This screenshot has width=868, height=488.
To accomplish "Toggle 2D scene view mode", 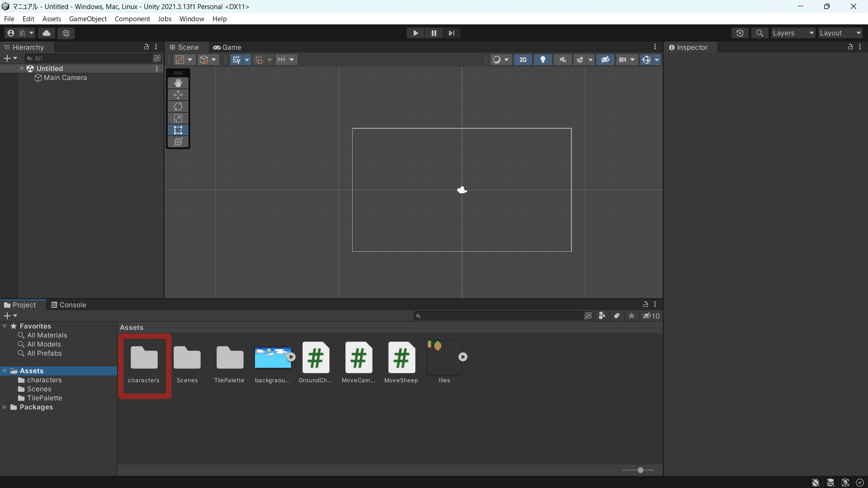I will point(523,60).
